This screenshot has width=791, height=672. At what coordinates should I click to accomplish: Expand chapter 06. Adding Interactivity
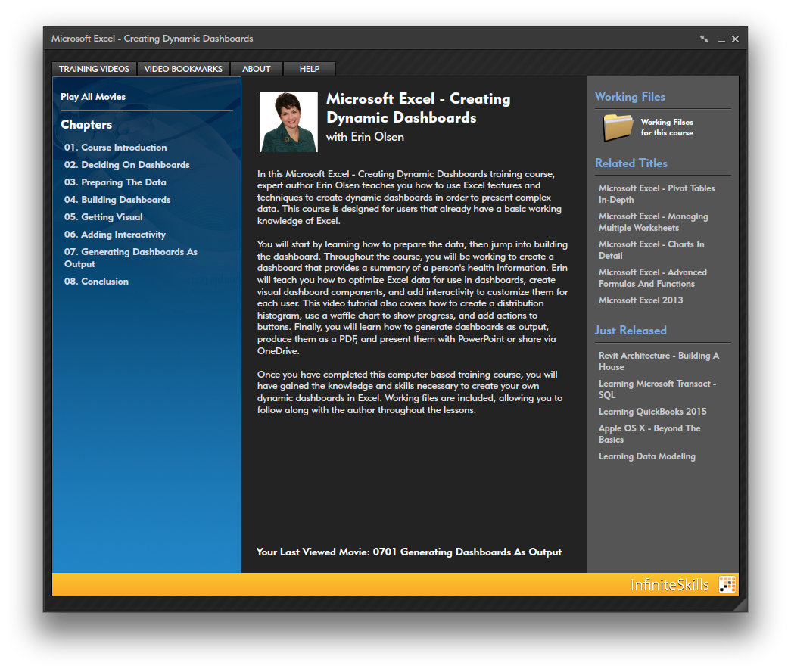[115, 235]
